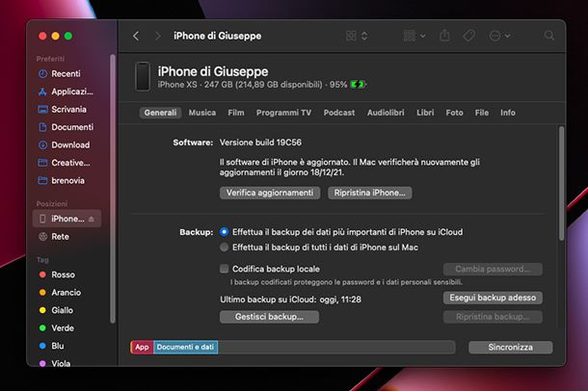The image size is (588, 391).
Task: Filter by the Arancio tag
Action: pyautogui.click(x=67, y=293)
